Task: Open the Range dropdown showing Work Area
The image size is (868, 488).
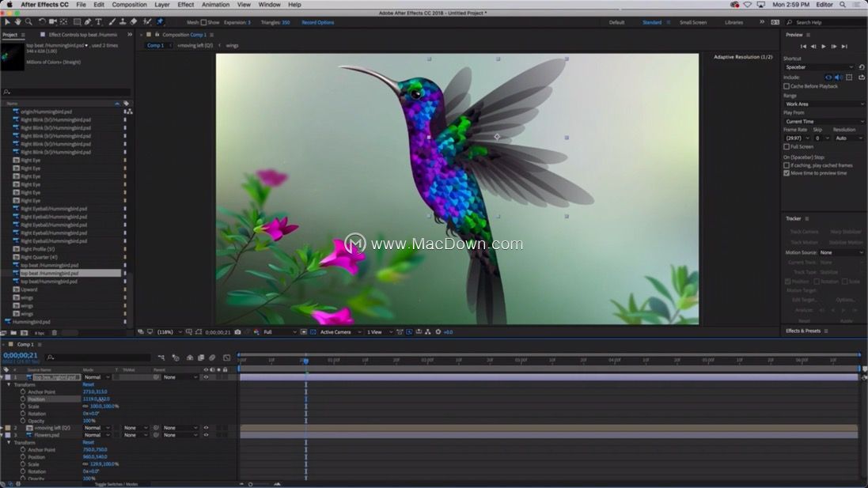Action: click(x=824, y=104)
